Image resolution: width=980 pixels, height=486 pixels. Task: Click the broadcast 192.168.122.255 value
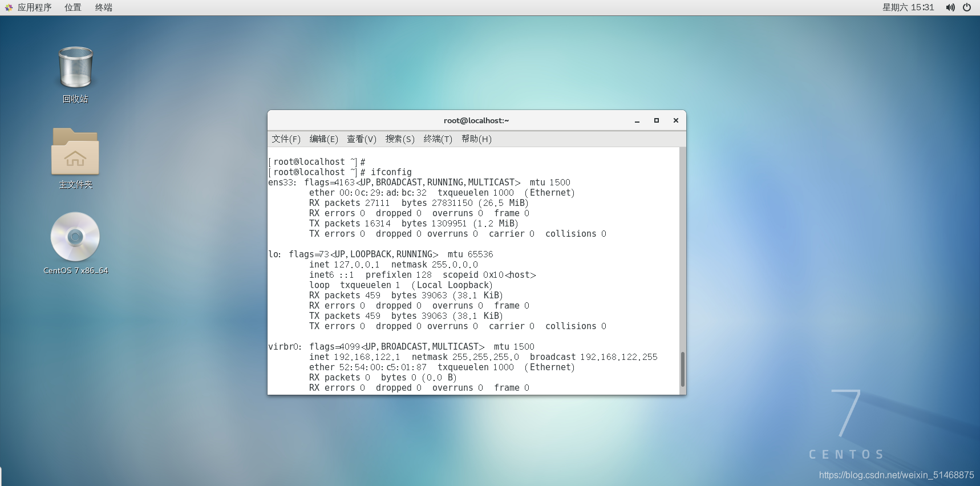[x=619, y=357]
